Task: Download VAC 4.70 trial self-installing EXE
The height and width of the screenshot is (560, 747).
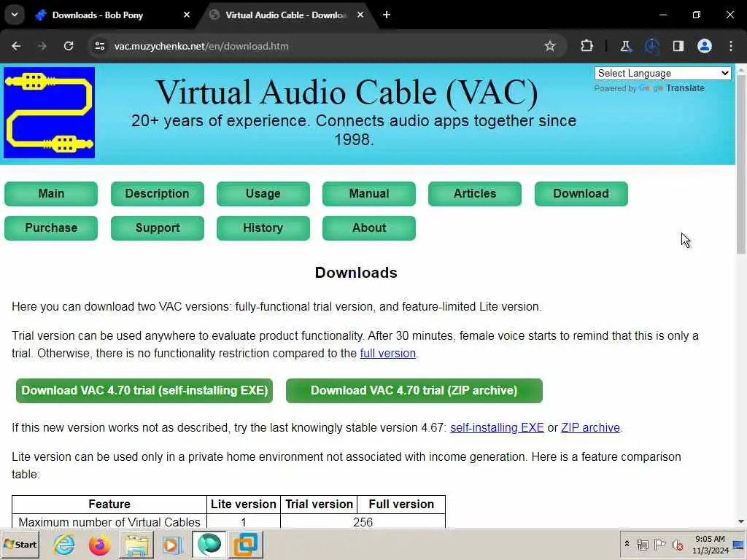Action: tap(144, 391)
